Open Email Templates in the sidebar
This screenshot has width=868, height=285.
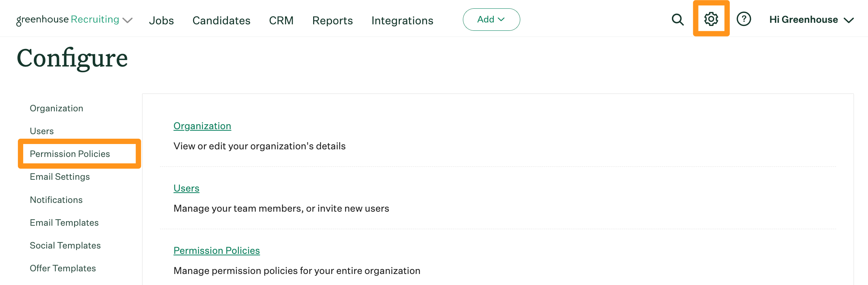(64, 223)
